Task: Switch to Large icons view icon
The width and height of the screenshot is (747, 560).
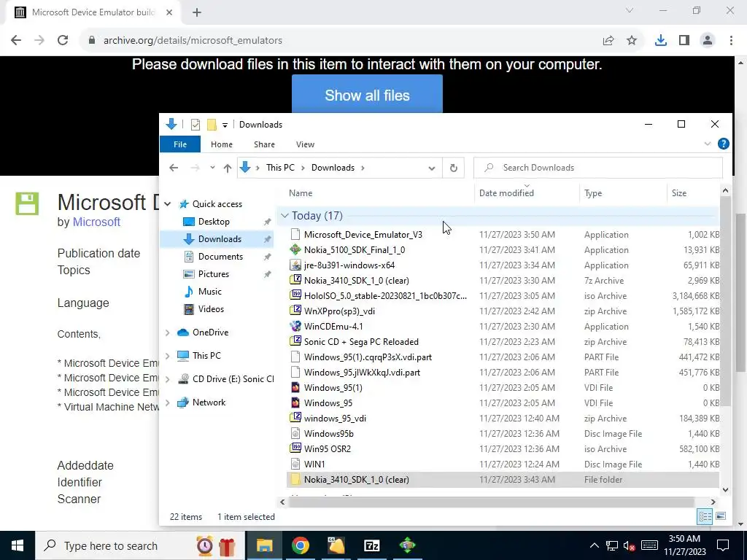Action: (721, 516)
